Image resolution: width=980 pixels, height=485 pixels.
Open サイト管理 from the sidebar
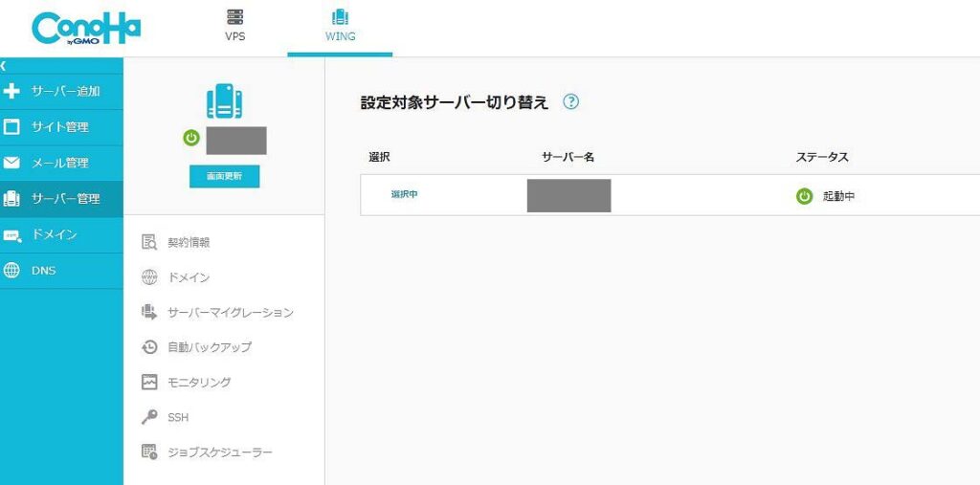[x=61, y=127]
